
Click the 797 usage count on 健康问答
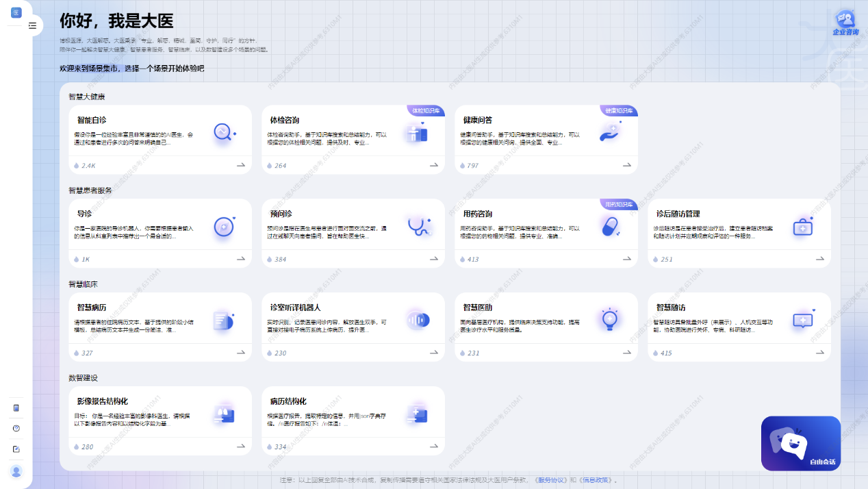tap(473, 166)
